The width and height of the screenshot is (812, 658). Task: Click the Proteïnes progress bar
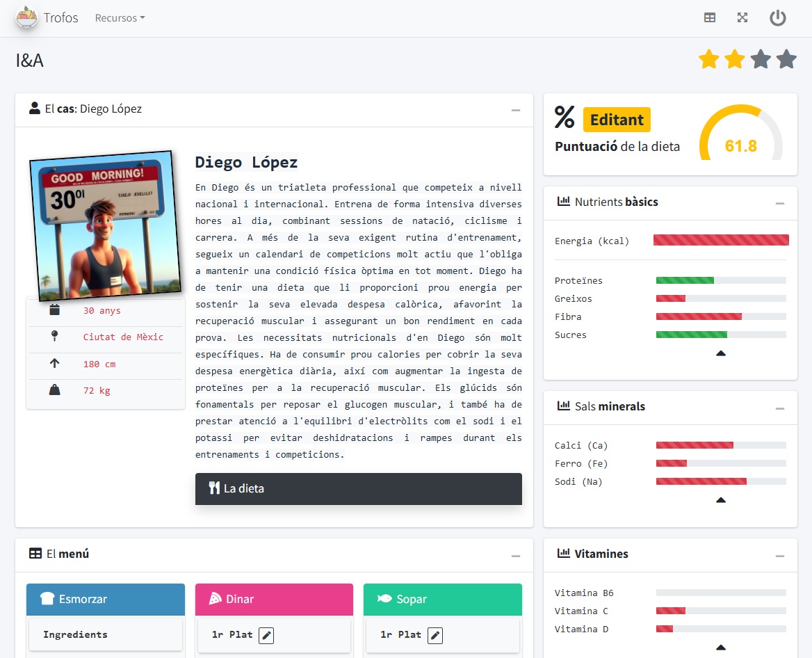721,280
